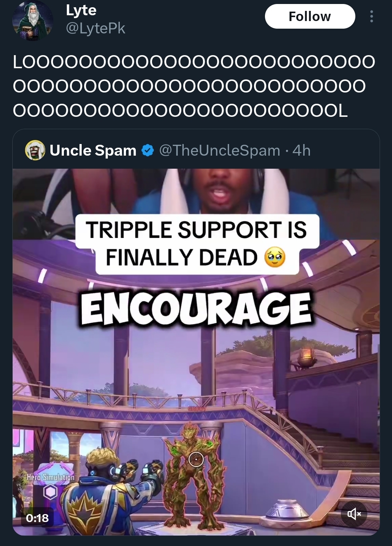Tap the LOOOOL tweet text
Viewport: 392px width, 546px height.
click(194, 86)
